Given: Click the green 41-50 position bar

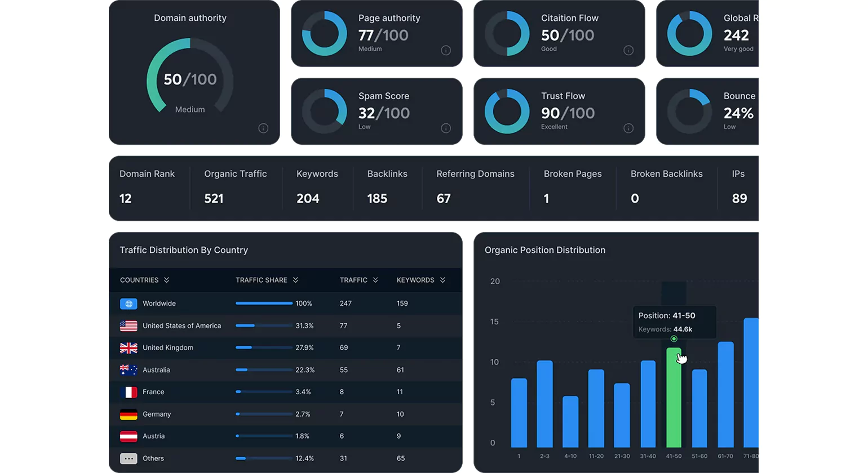Looking at the screenshot, I should [x=674, y=398].
